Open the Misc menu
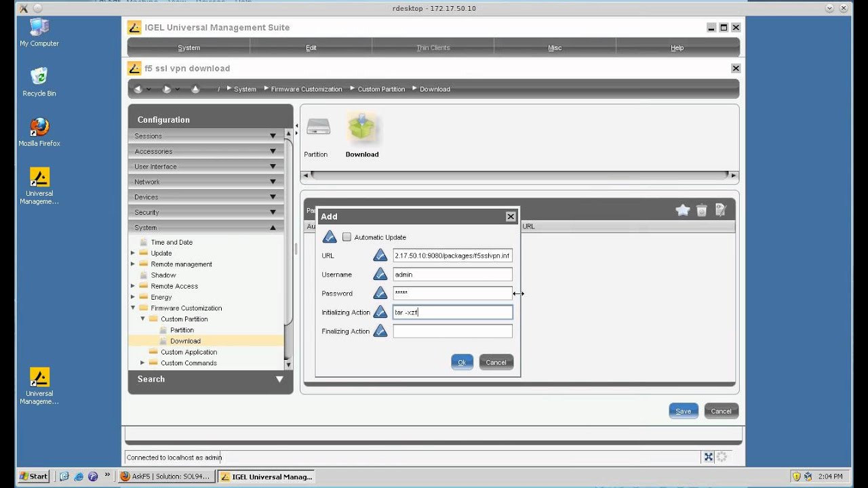Viewport: 868px width, 488px height. click(555, 47)
